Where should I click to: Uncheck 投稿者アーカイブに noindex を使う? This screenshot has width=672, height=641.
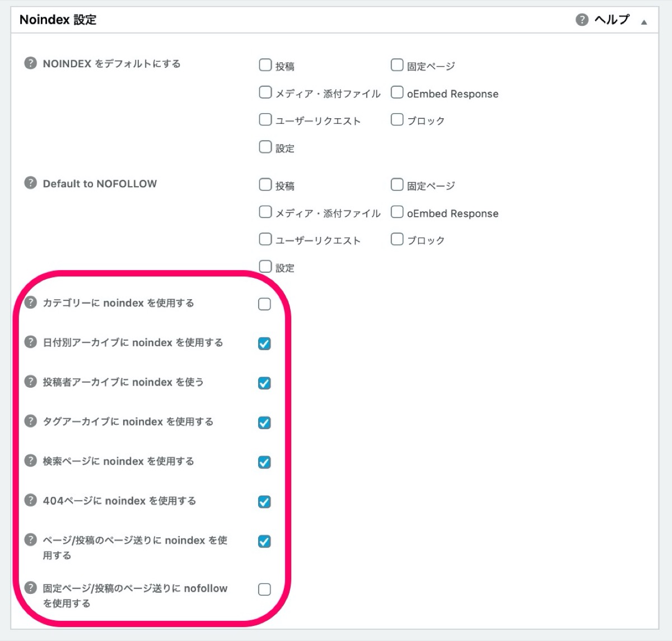click(x=264, y=383)
